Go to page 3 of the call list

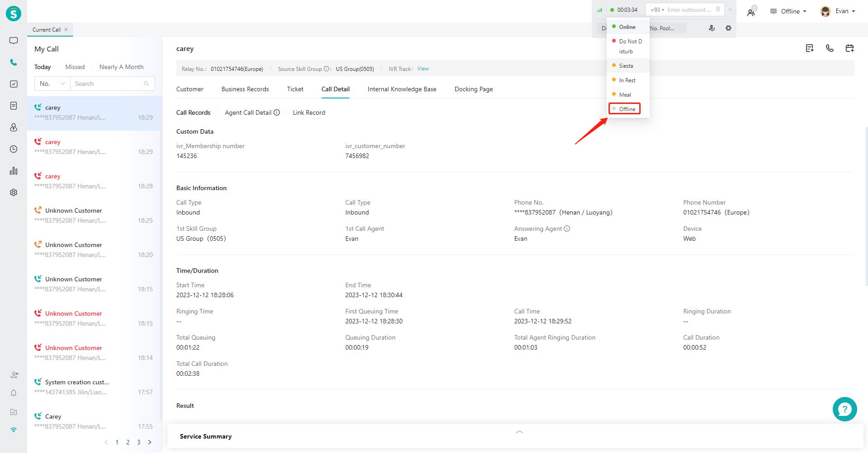(x=139, y=442)
